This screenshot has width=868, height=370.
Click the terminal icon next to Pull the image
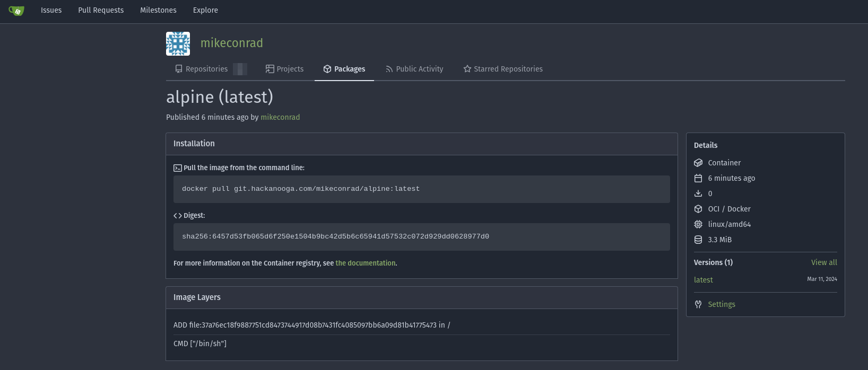(178, 168)
